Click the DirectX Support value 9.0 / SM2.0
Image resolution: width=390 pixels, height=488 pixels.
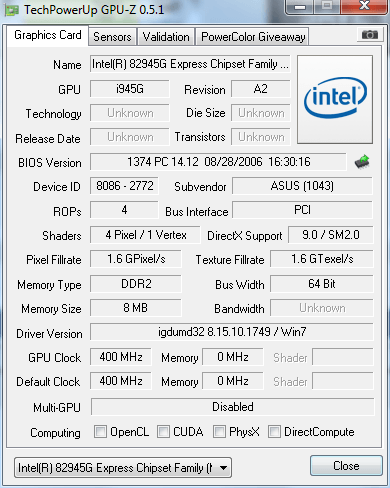pyautogui.click(x=331, y=235)
